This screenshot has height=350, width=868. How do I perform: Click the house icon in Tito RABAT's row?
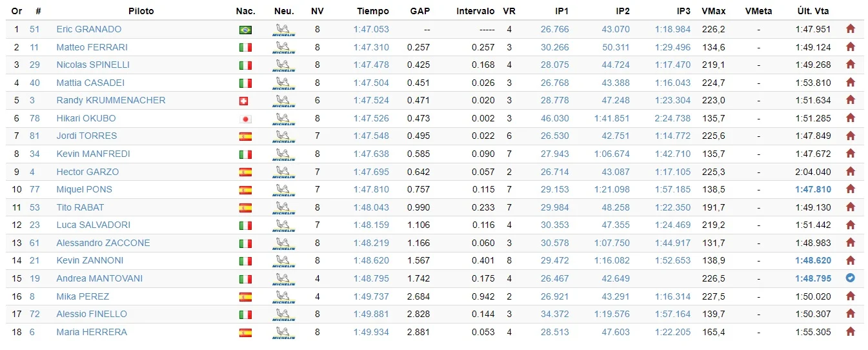click(850, 207)
